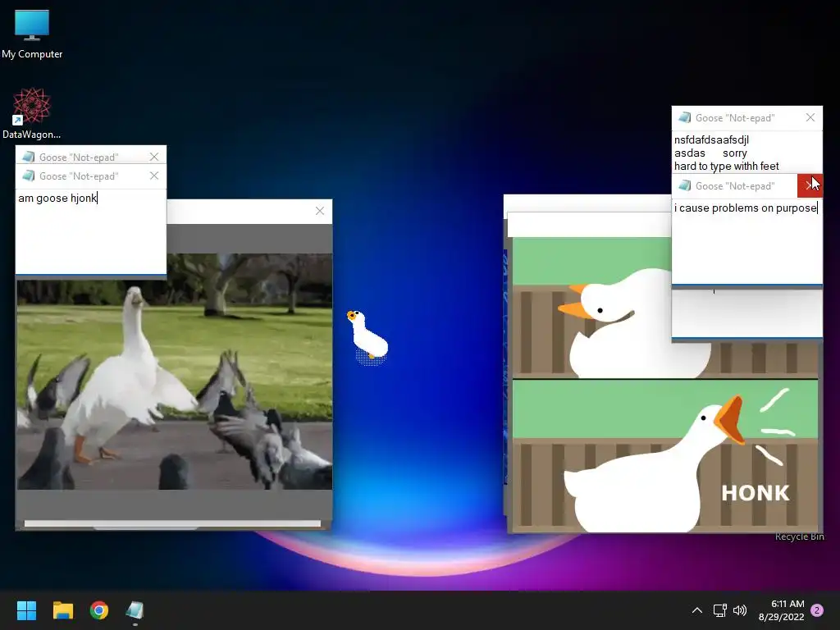The height and width of the screenshot is (630, 840).
Task: Click the 'am goose hjonk' text area
Action: coord(91,231)
